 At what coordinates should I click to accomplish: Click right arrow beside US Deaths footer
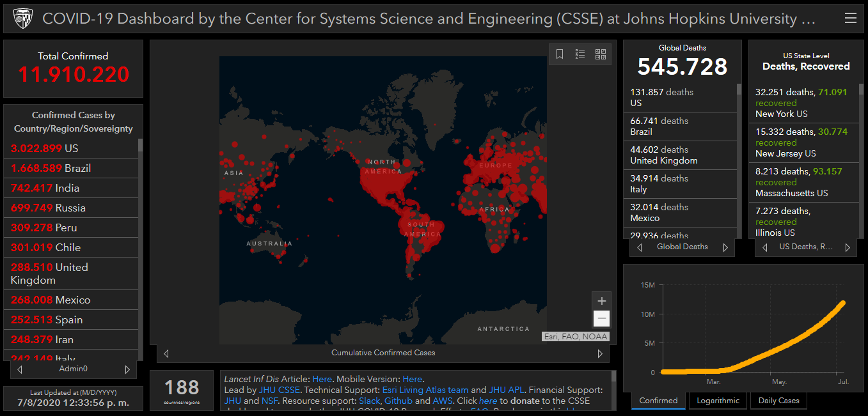coord(848,247)
